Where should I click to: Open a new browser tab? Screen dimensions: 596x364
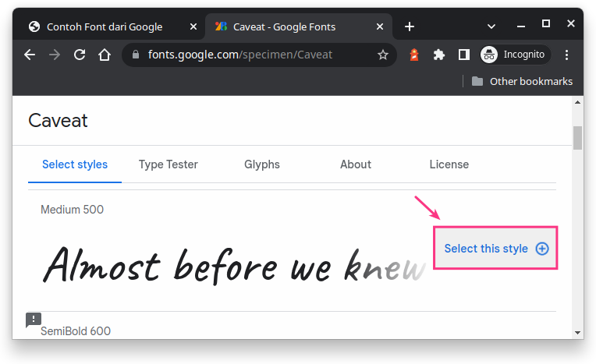coord(410,27)
